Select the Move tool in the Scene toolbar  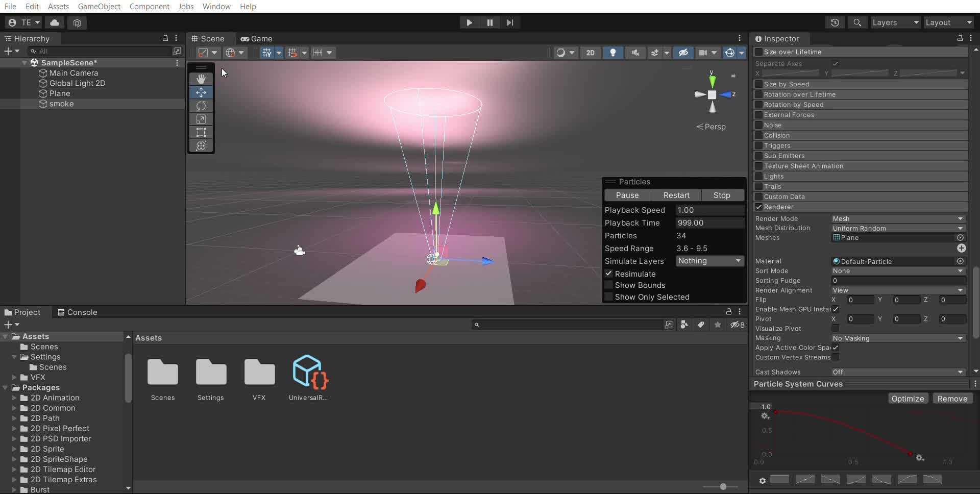(x=201, y=92)
